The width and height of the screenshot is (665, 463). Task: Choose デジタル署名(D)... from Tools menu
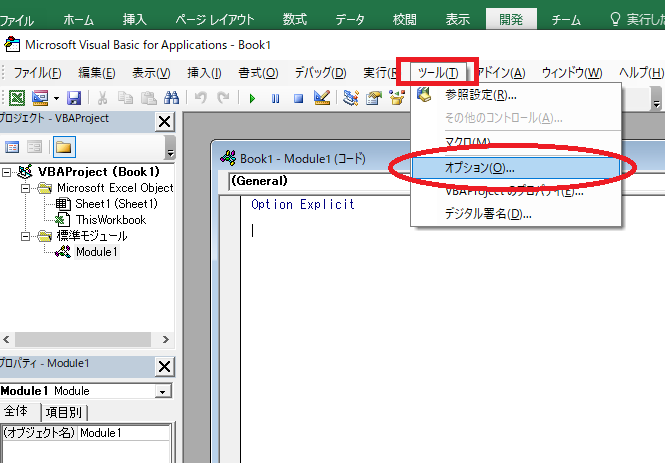pyautogui.click(x=516, y=214)
